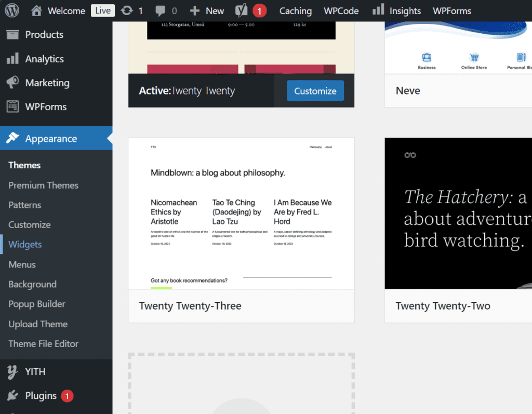Open Popup Builder submenu link
Image resolution: width=532 pixels, height=414 pixels.
click(x=37, y=304)
